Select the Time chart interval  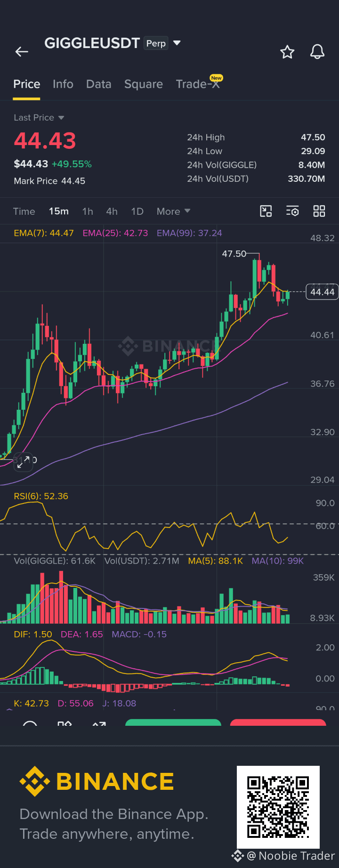pos(24,211)
